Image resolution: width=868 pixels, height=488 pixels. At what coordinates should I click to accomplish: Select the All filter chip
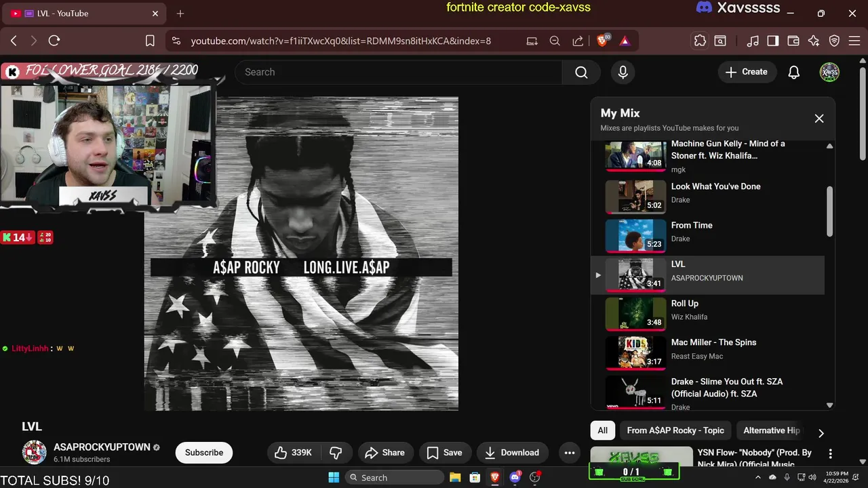[602, 430]
